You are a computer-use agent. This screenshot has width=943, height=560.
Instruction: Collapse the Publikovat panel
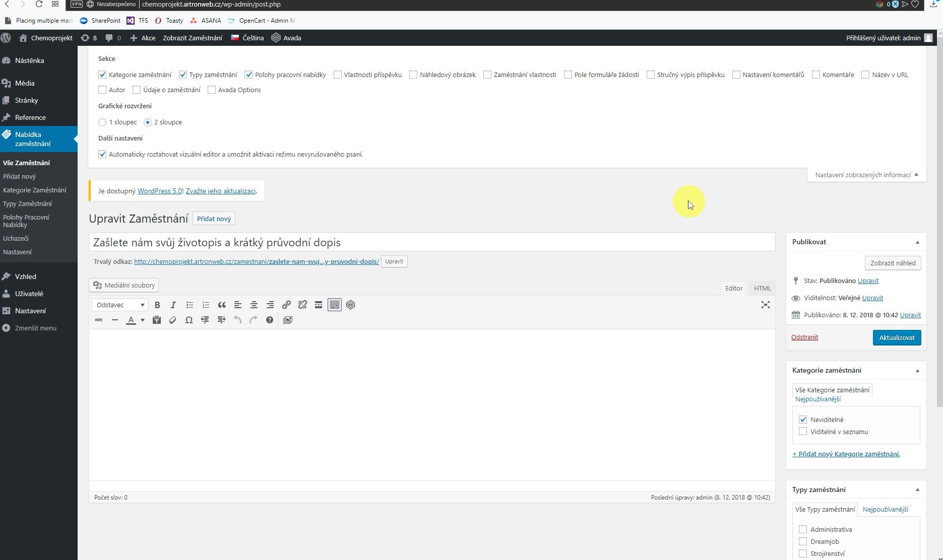917,242
